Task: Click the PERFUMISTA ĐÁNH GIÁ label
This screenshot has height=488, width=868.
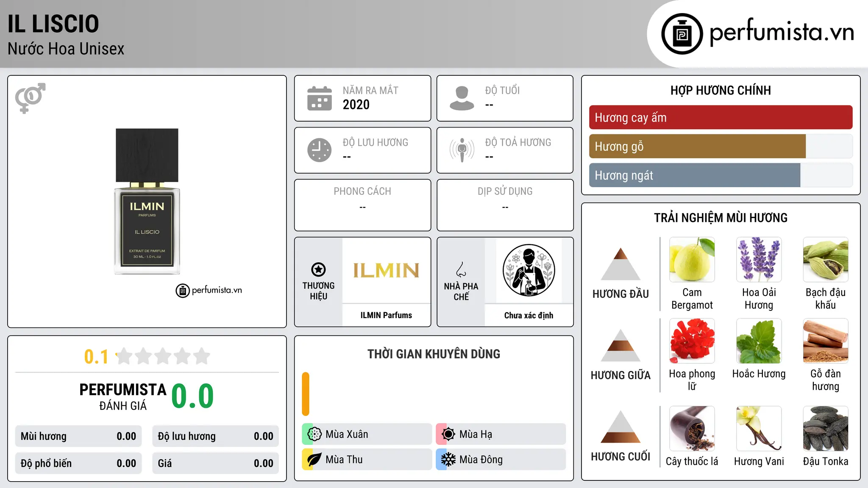Action: (123, 397)
